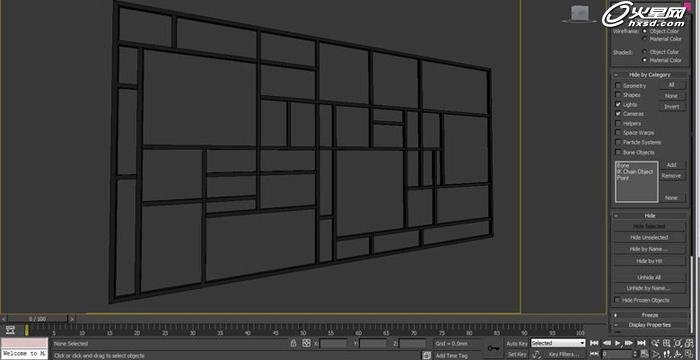Click the absolute/offset transform mode icon

[306, 343]
